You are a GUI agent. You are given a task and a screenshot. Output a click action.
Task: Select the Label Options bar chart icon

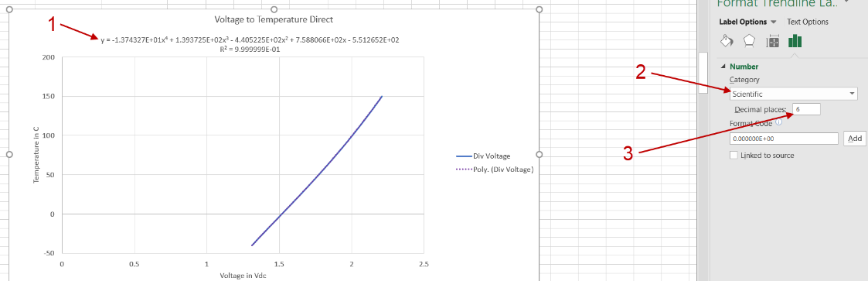click(x=795, y=42)
